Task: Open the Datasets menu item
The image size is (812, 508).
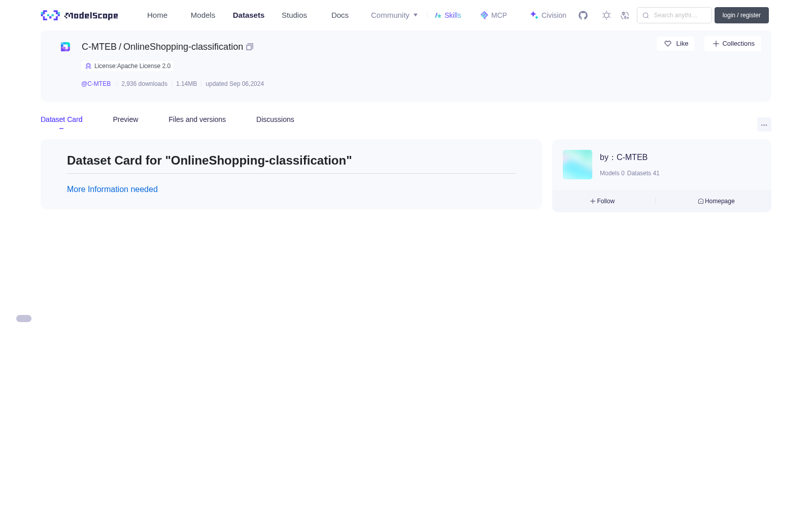Action: [249, 15]
